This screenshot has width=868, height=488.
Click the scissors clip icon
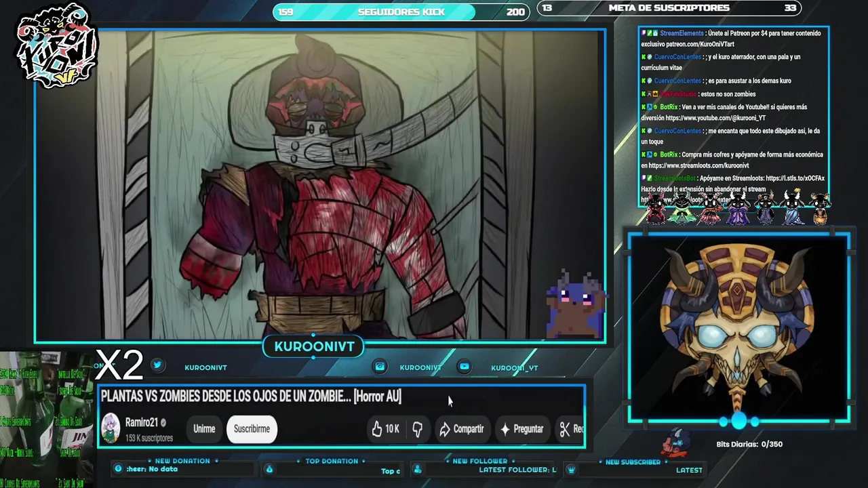564,429
